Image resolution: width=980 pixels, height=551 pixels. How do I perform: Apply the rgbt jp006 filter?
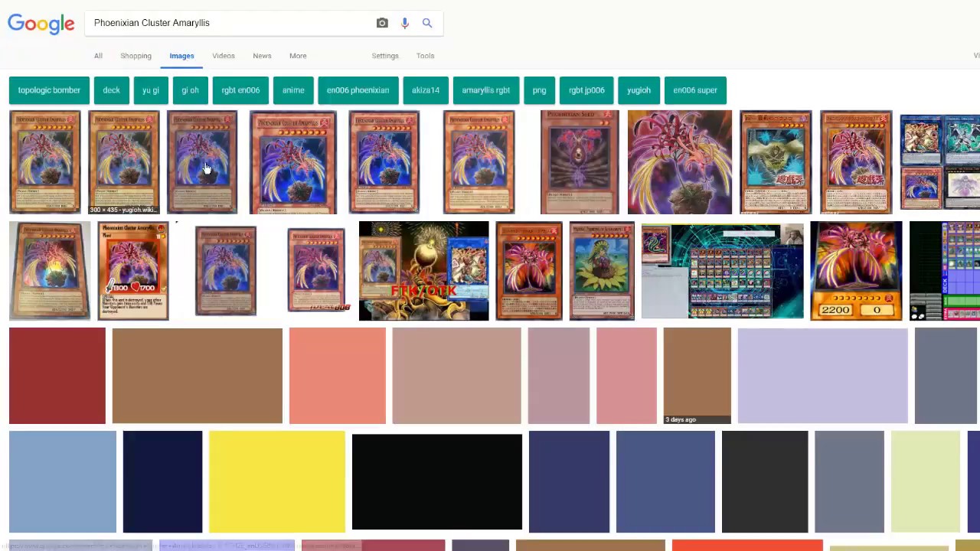(586, 90)
